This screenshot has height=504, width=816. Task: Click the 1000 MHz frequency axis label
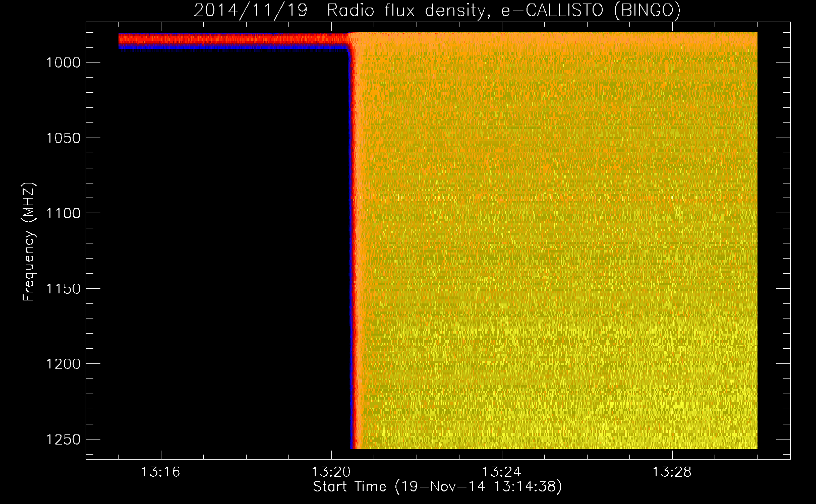pos(63,62)
